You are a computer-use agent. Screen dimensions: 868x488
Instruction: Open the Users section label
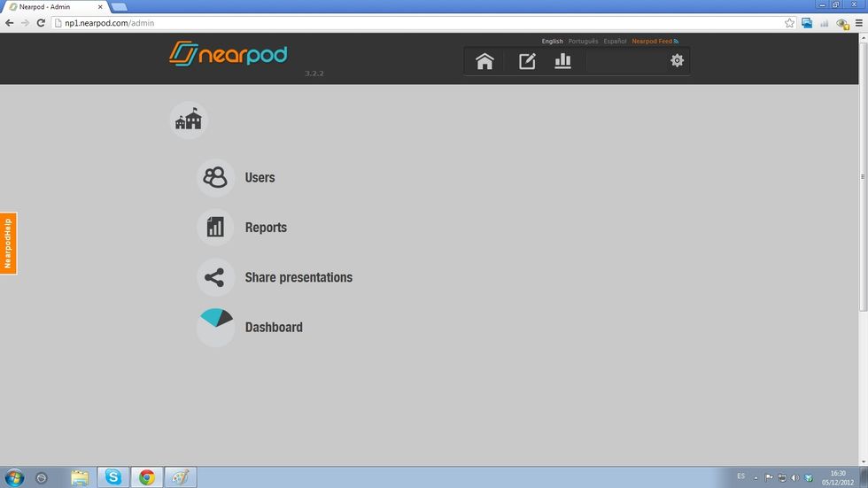[x=260, y=178]
